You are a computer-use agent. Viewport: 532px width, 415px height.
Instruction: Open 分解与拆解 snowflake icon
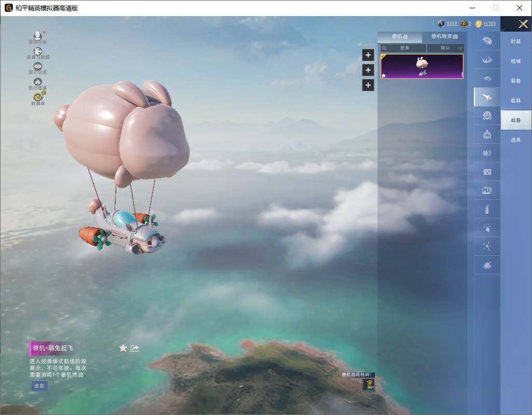point(38,51)
